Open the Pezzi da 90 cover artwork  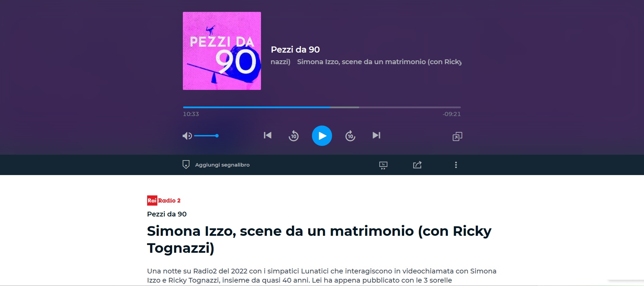click(x=222, y=51)
